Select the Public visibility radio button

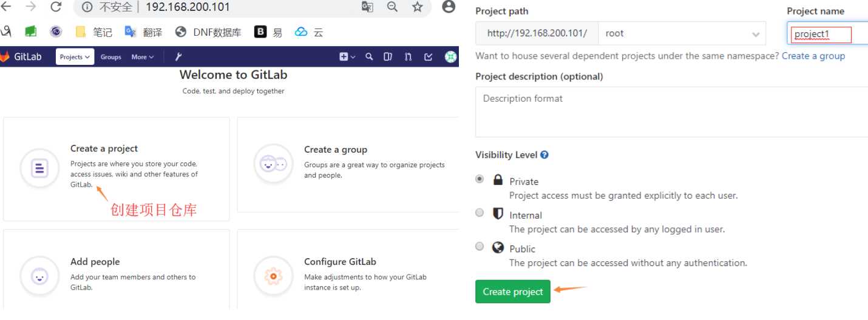[480, 246]
